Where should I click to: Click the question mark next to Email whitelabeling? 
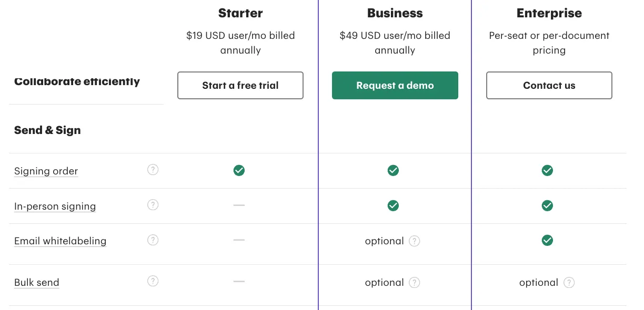153,240
